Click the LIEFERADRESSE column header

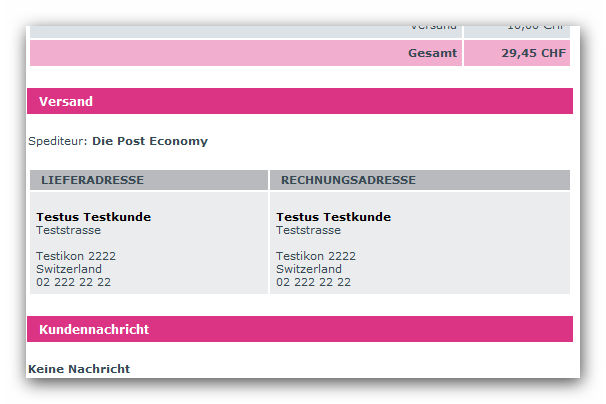click(x=92, y=180)
